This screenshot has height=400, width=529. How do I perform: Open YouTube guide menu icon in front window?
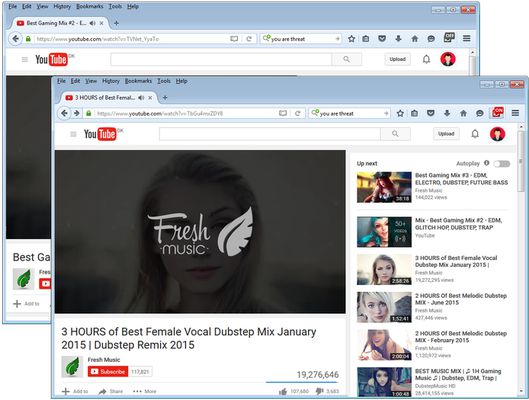tap(73, 134)
